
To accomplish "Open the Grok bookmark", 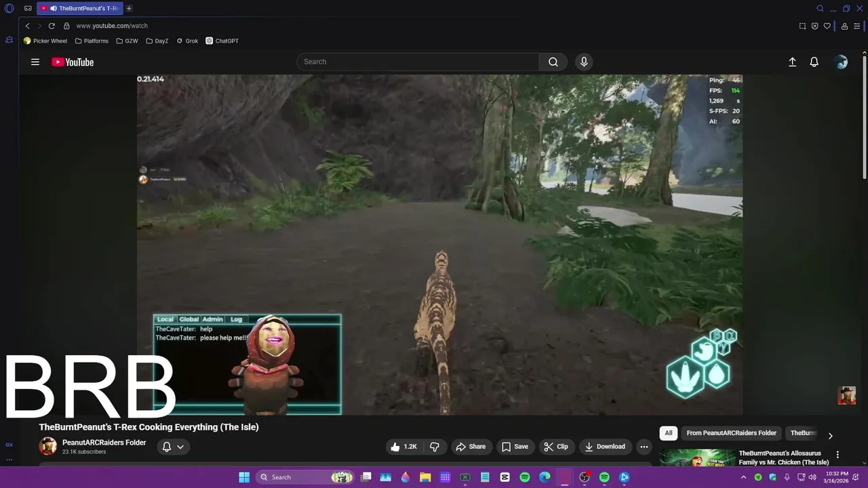I will 187,41.
